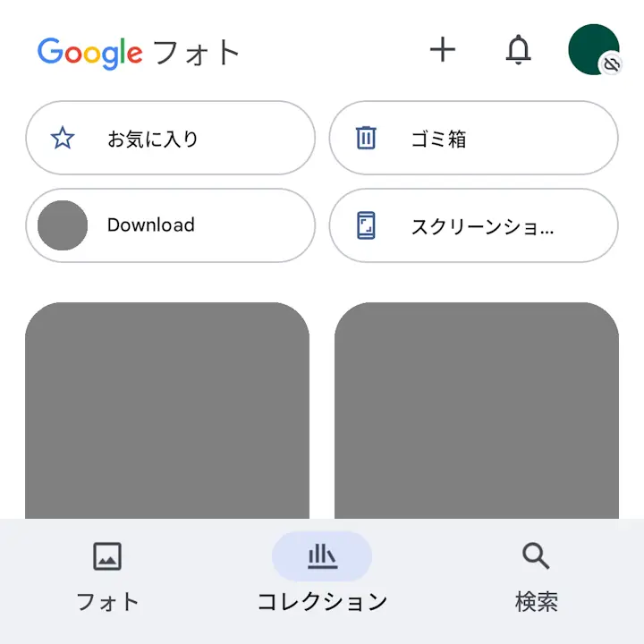Click the screenshot phone icon
This screenshot has height=644, width=644.
click(x=366, y=225)
